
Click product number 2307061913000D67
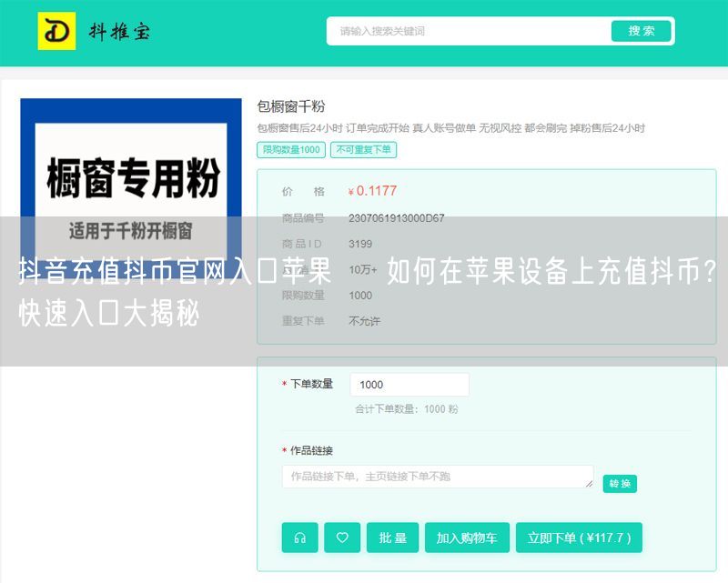397,217
